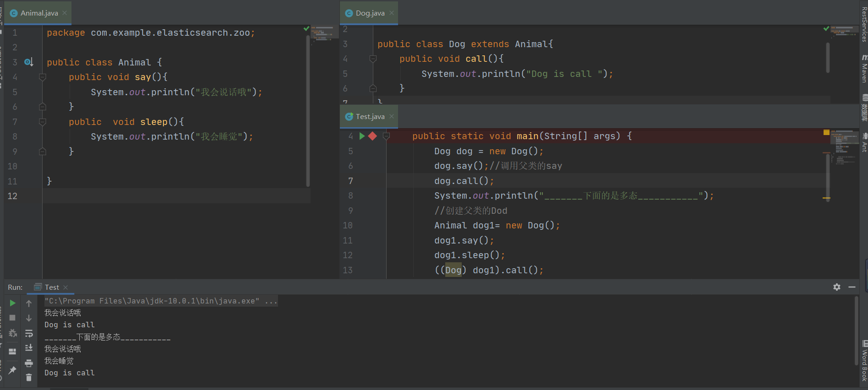
Task: Click the Dog.java vertical scrollbar
Action: point(828,58)
